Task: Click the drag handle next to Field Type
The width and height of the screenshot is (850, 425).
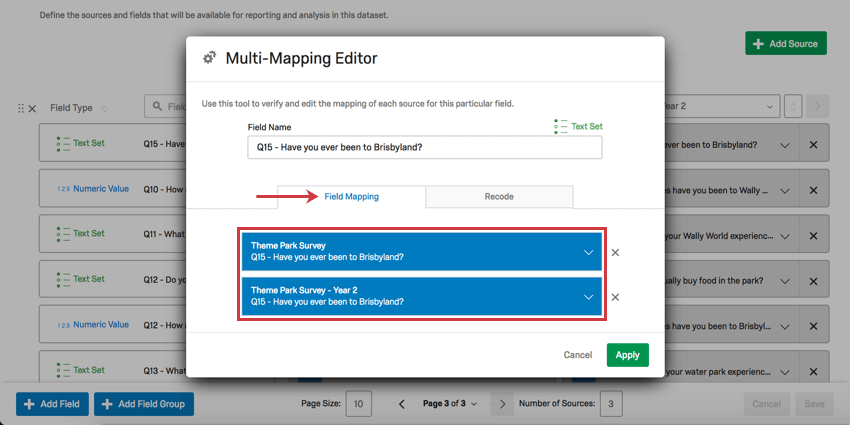Action: [x=21, y=108]
